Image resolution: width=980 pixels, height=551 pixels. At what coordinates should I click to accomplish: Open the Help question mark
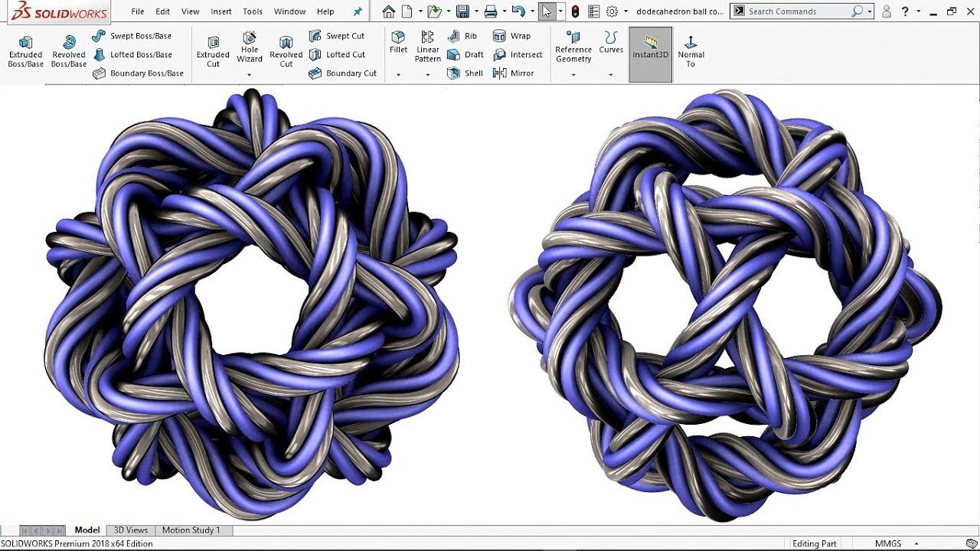click(x=906, y=11)
